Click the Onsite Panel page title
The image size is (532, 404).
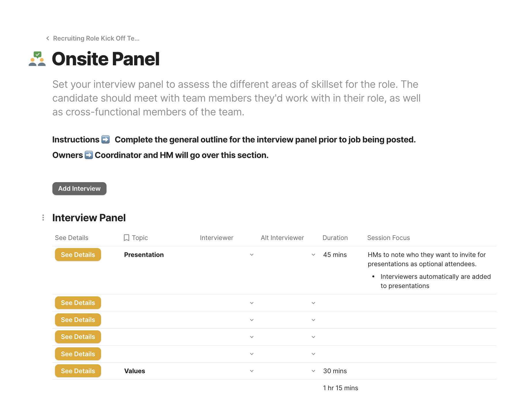point(106,59)
